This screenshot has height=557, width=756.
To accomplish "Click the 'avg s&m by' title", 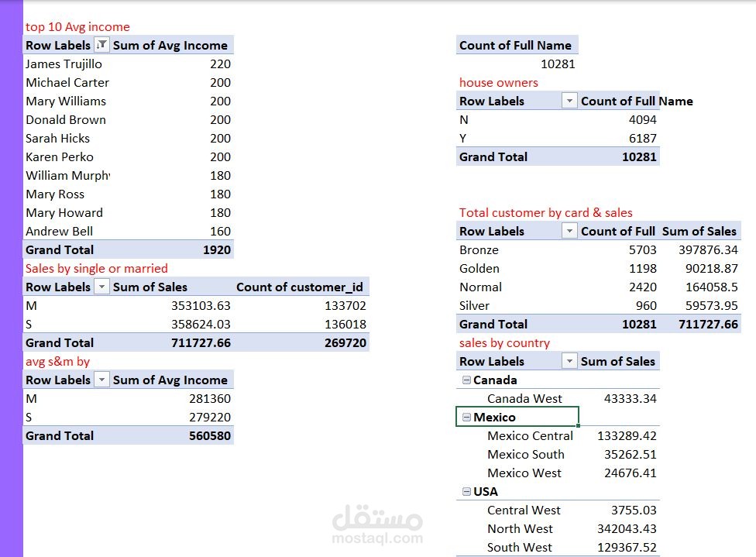I will tap(57, 362).
